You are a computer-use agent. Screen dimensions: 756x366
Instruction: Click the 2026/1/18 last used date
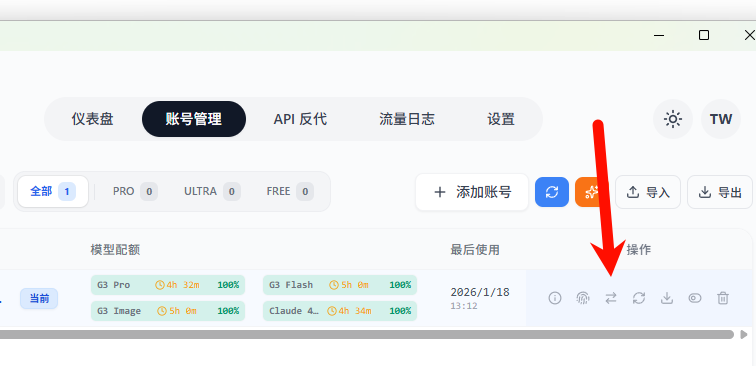(x=480, y=292)
